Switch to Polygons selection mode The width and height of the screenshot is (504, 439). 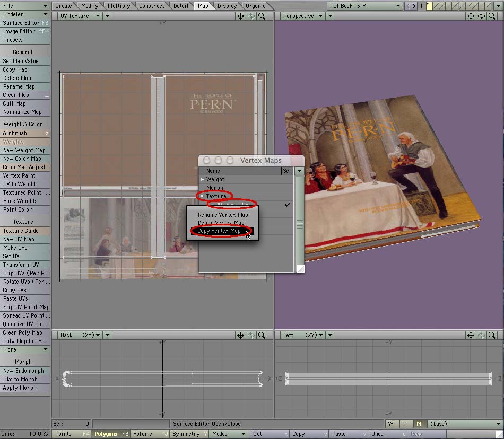111,434
